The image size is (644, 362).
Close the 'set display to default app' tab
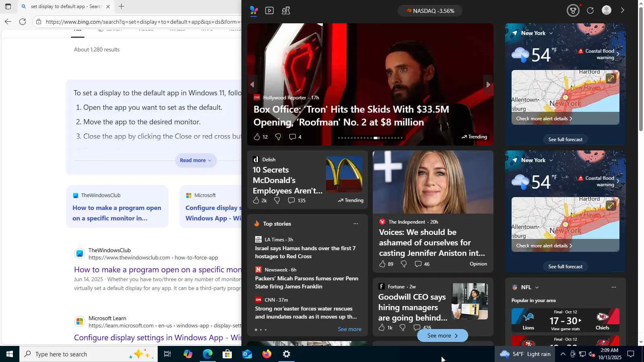point(108,6)
